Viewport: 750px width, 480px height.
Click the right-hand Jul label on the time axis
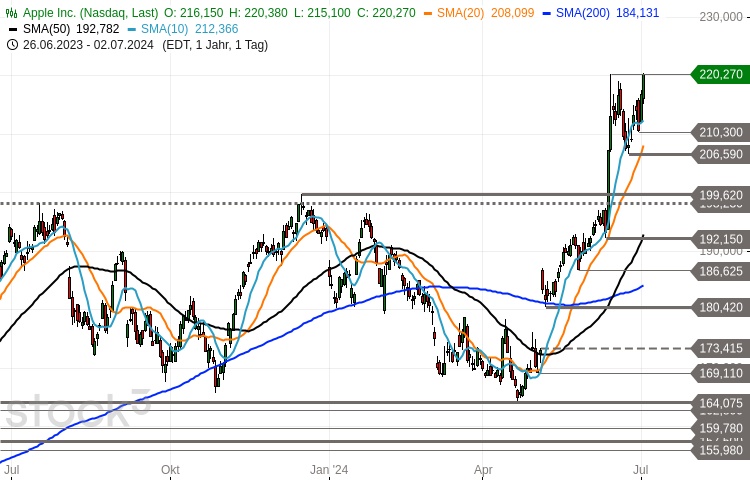(641, 470)
